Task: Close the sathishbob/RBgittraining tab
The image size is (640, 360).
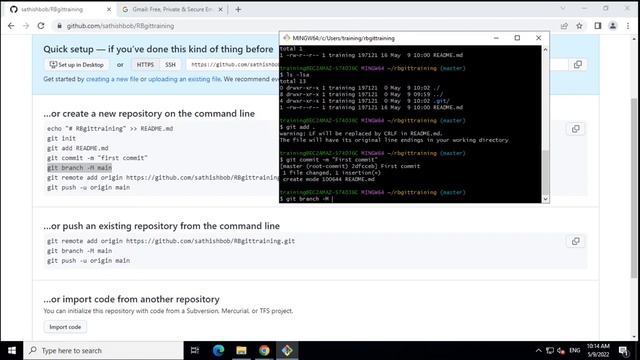Action: point(109,9)
